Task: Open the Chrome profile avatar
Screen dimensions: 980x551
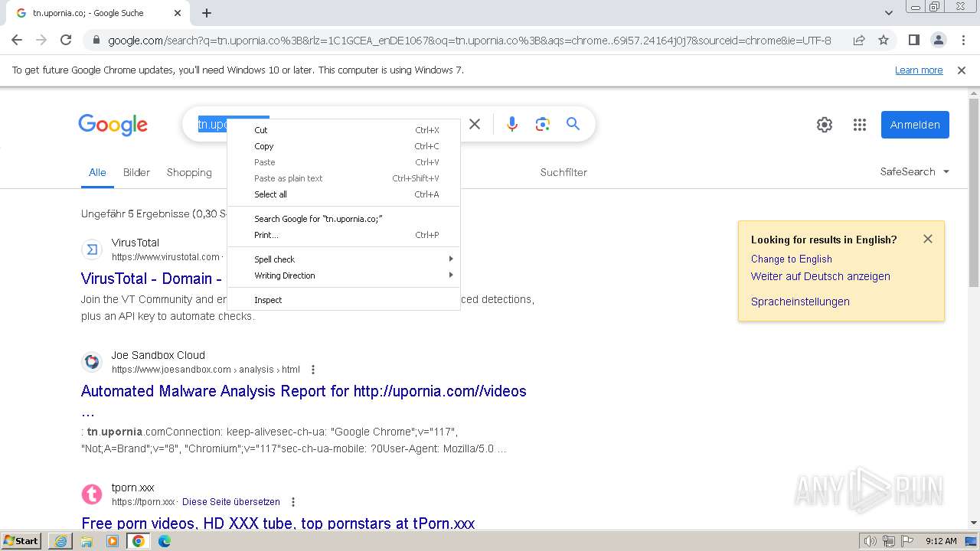Action: [938, 40]
